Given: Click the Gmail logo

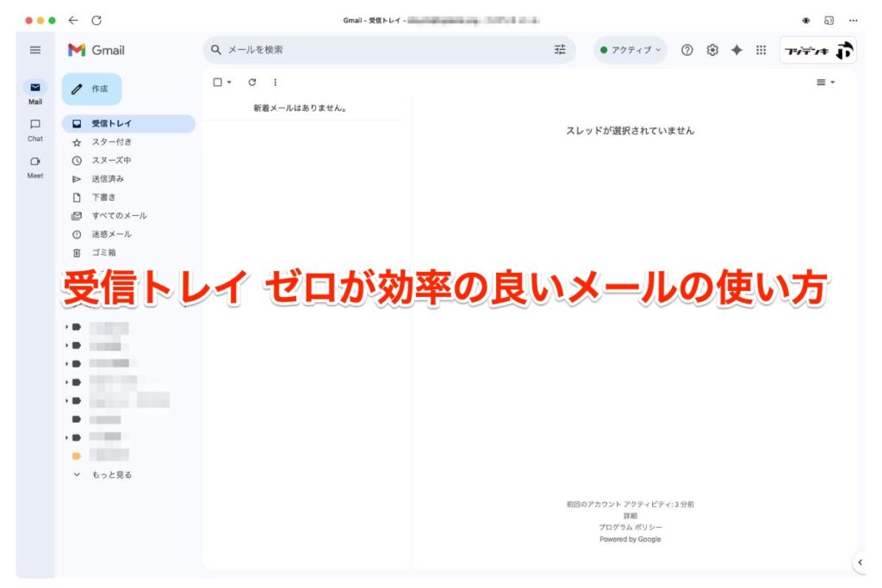Looking at the screenshot, I should coord(96,50).
